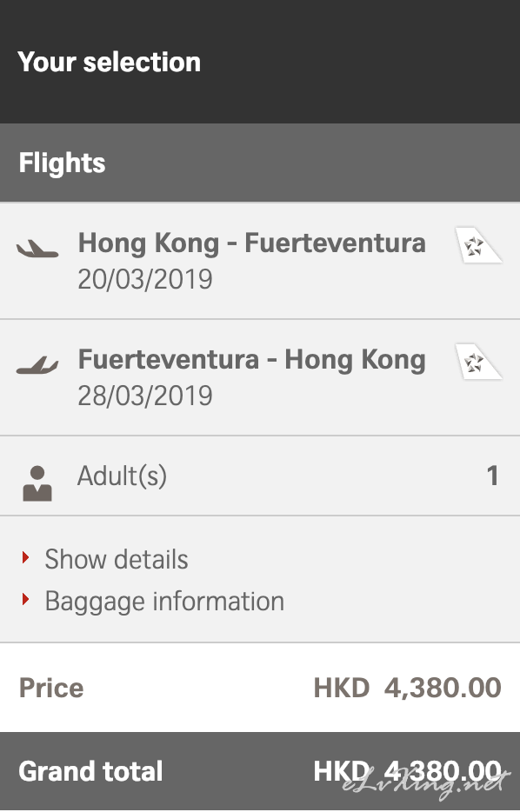Click the adult passenger icon
Image resolution: width=520 pixels, height=812 pixels.
(37, 483)
